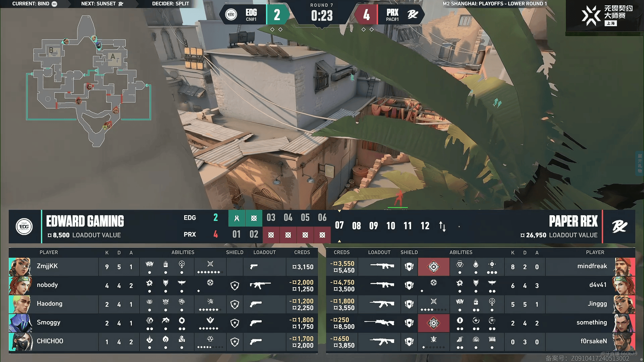Image resolution: width=644 pixels, height=362 pixels.
Task: Click the PAPER REX team name
Action: click(573, 221)
